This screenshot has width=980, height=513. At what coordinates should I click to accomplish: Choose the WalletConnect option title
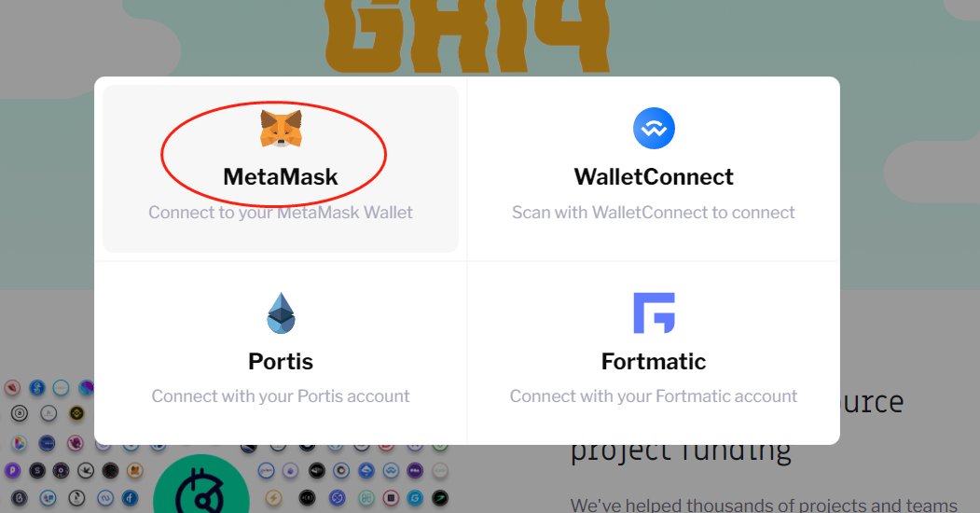click(654, 177)
